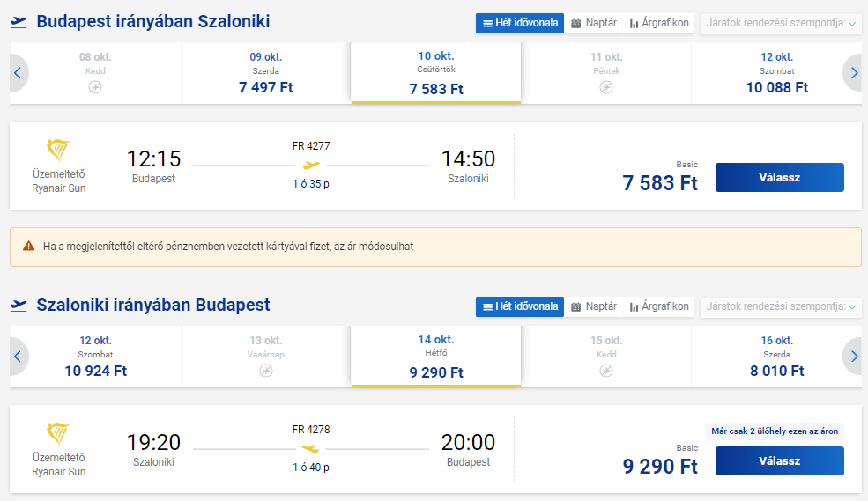Click the Ryanair harp logo on flight FR 4278
The width and height of the screenshot is (868, 501).
click(58, 434)
